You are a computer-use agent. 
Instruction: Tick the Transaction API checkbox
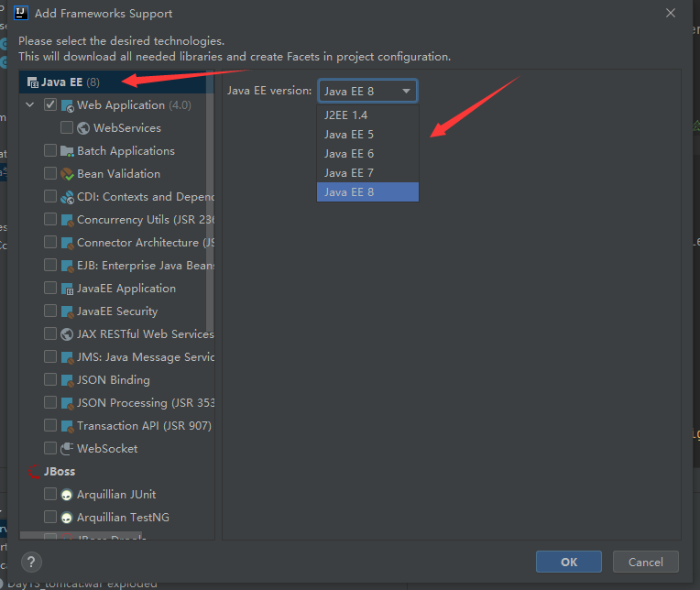pos(50,425)
